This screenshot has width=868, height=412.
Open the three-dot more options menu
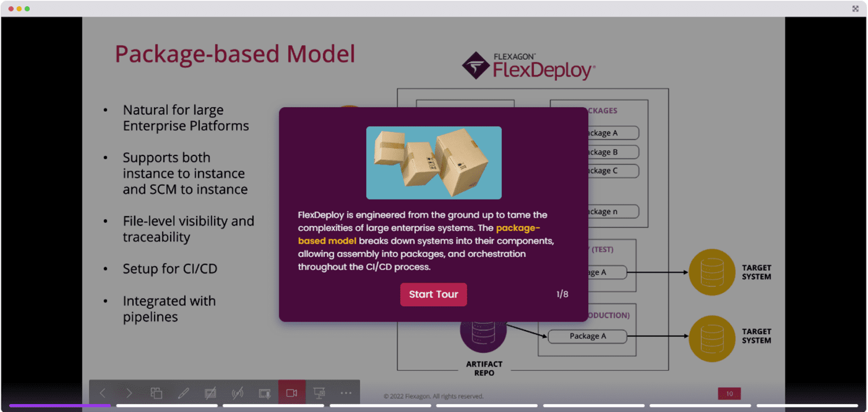(346, 393)
